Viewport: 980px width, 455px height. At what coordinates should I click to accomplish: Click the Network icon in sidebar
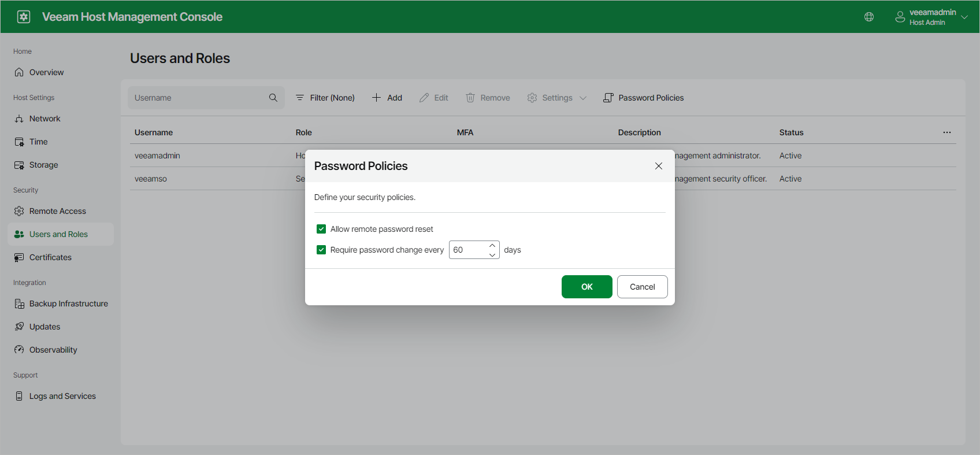click(x=19, y=119)
